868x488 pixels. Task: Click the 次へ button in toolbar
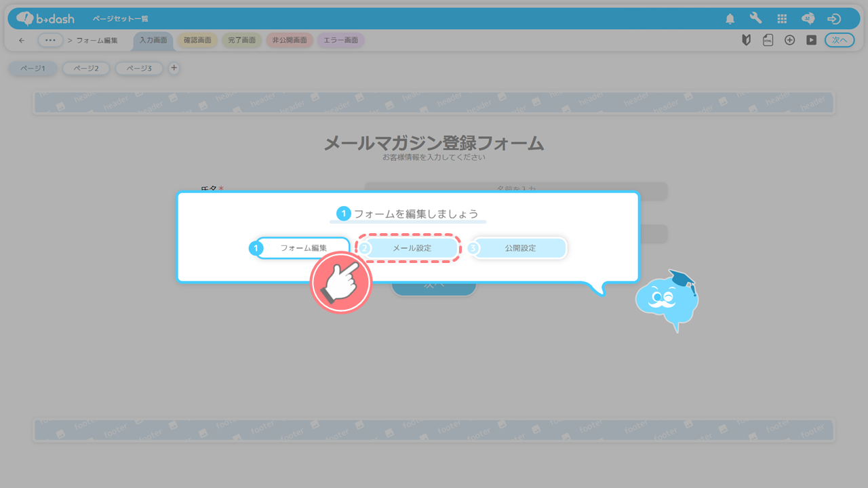839,40
